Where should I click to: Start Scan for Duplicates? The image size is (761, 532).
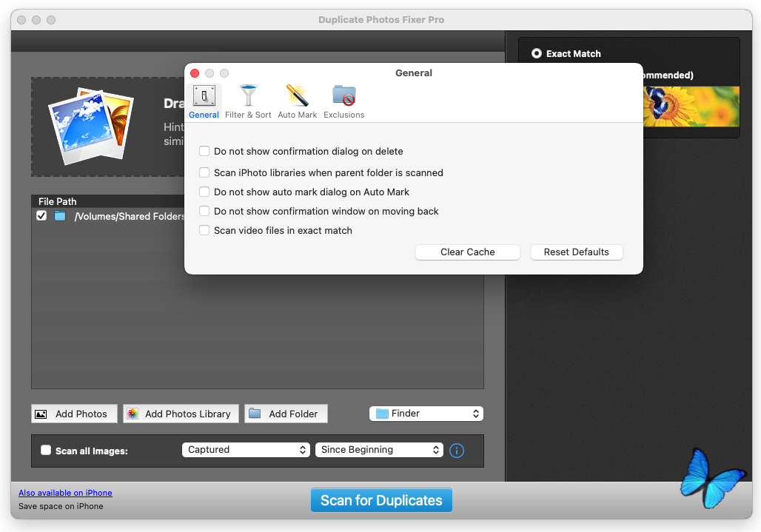pyautogui.click(x=381, y=500)
